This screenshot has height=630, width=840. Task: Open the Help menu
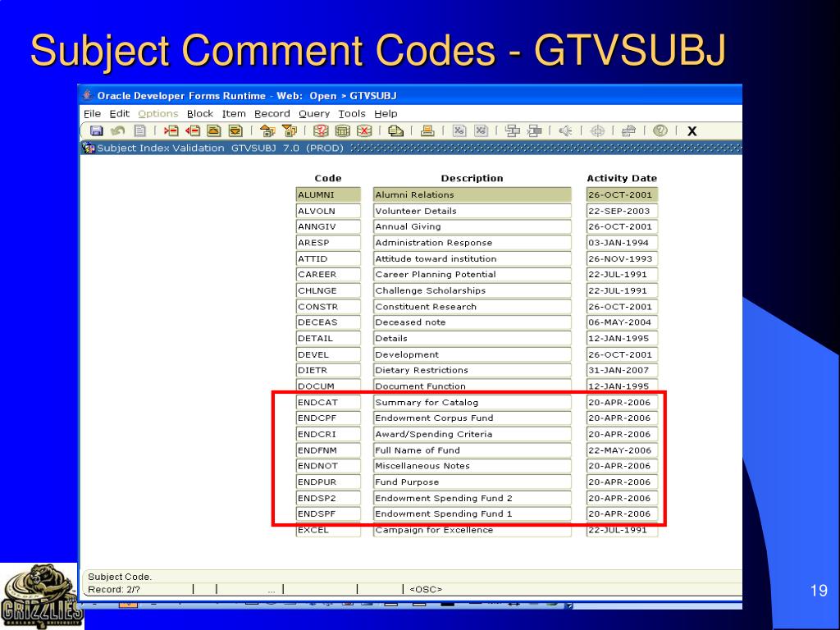click(386, 113)
